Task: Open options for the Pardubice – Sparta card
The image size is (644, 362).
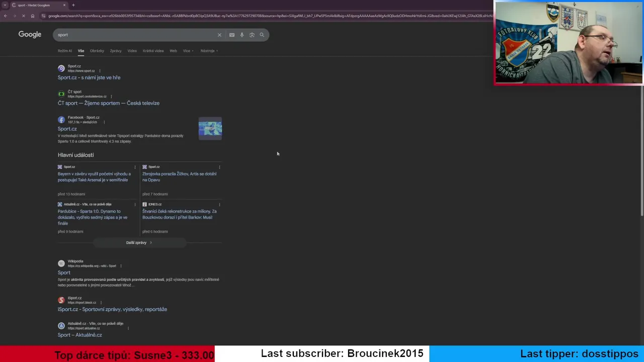Action: (x=135, y=205)
